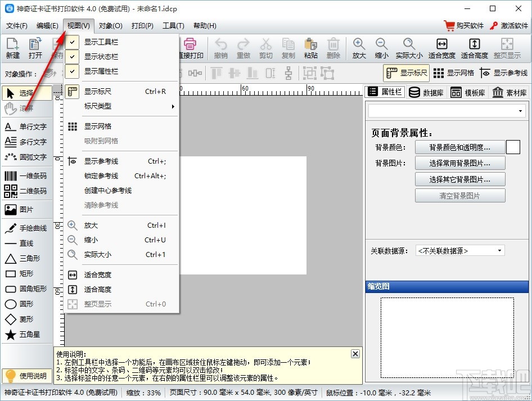Pick the arc text (圆弧文字) tool
532x401 pixels.
27,157
